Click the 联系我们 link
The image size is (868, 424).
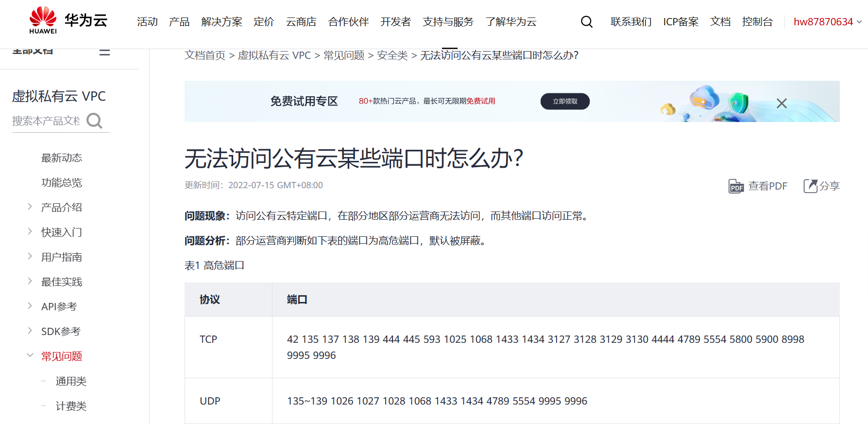point(631,22)
